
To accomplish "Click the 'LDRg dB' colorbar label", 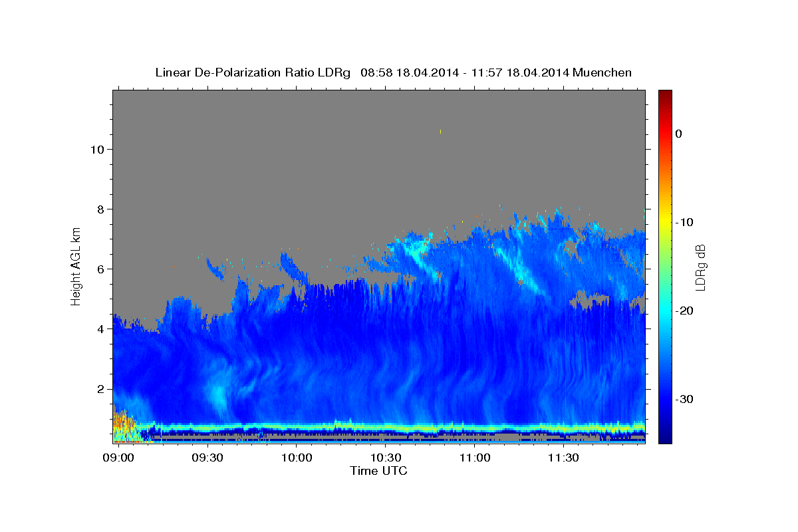I will [x=700, y=267].
